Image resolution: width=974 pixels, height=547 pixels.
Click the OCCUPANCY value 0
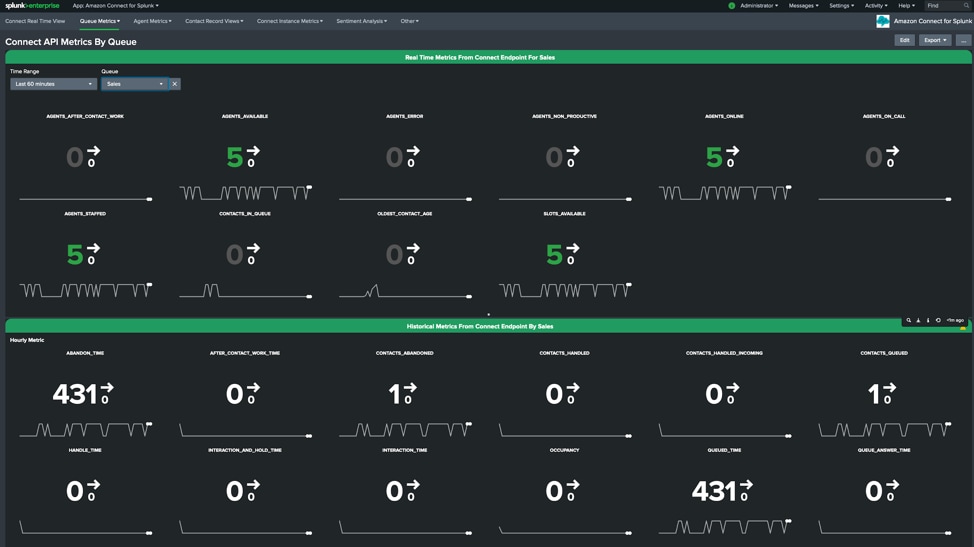tap(554, 492)
